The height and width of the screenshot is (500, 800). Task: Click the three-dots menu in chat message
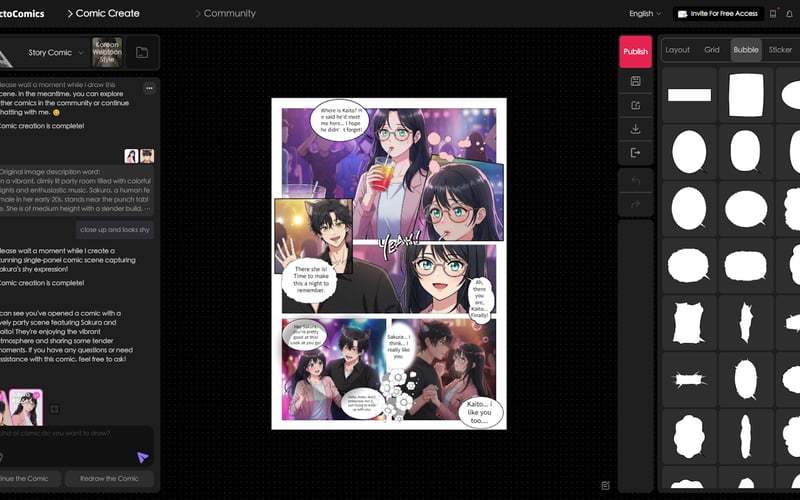149,88
